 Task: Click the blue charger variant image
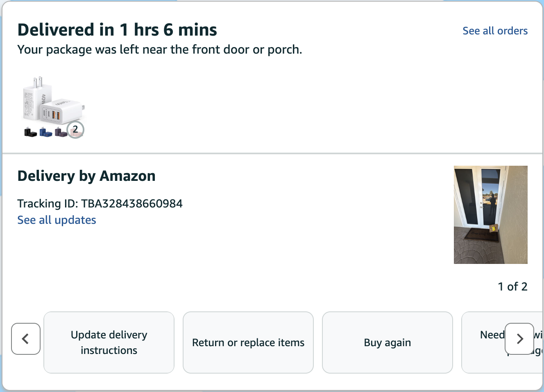[45, 132]
